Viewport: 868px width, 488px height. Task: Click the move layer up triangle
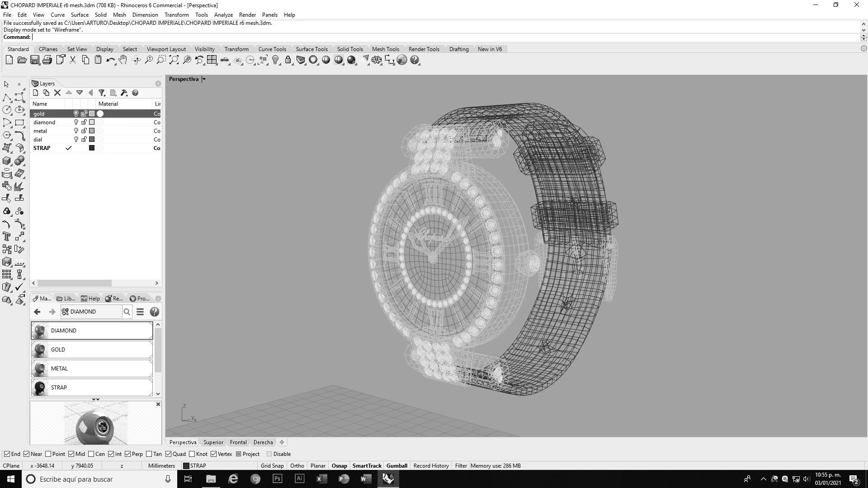click(x=69, y=93)
